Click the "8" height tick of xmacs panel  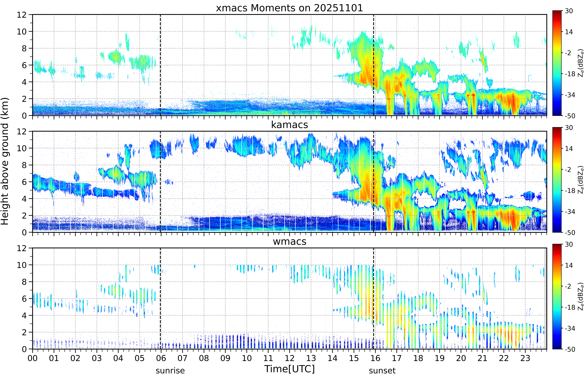tap(24, 48)
